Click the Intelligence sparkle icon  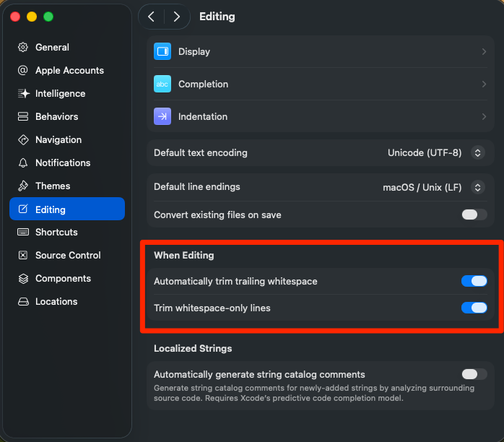[23, 94]
